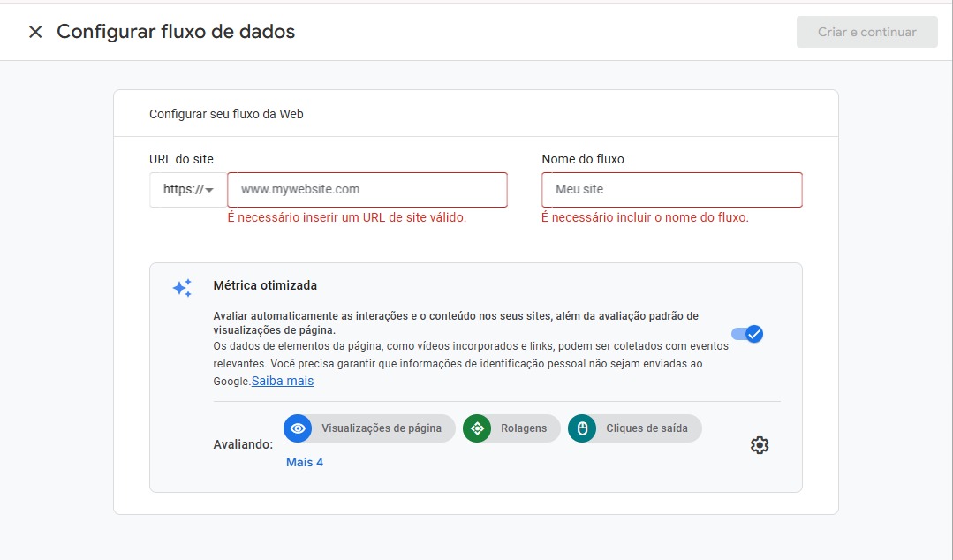953x560 pixels.
Task: Open enhanced measurement settings gear
Action: (x=759, y=445)
